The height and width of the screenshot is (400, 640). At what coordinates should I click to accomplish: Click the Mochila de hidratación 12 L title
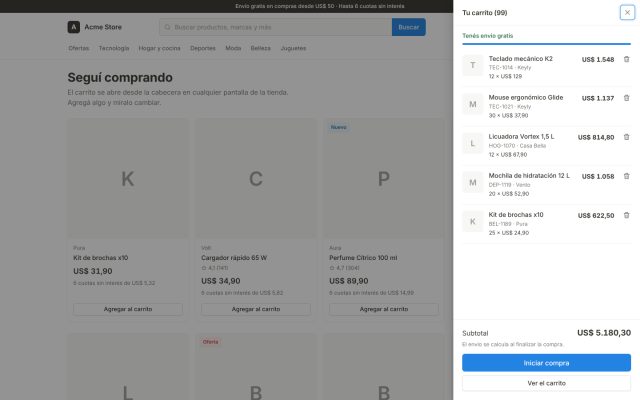pyautogui.click(x=529, y=176)
